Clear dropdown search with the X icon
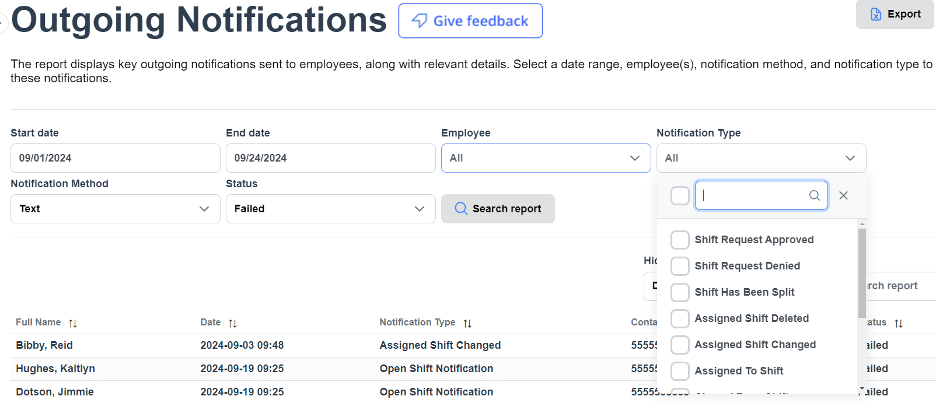The width and height of the screenshot is (936, 404). 843,196
